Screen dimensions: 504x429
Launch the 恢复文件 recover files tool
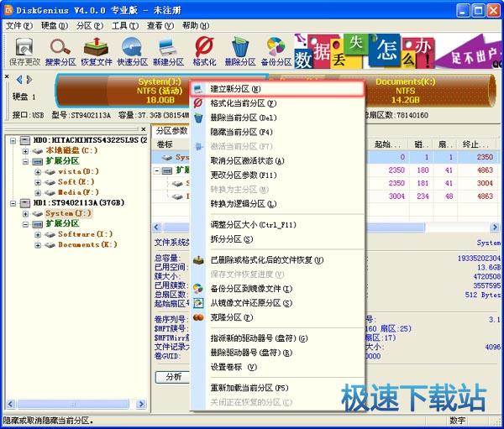96,51
